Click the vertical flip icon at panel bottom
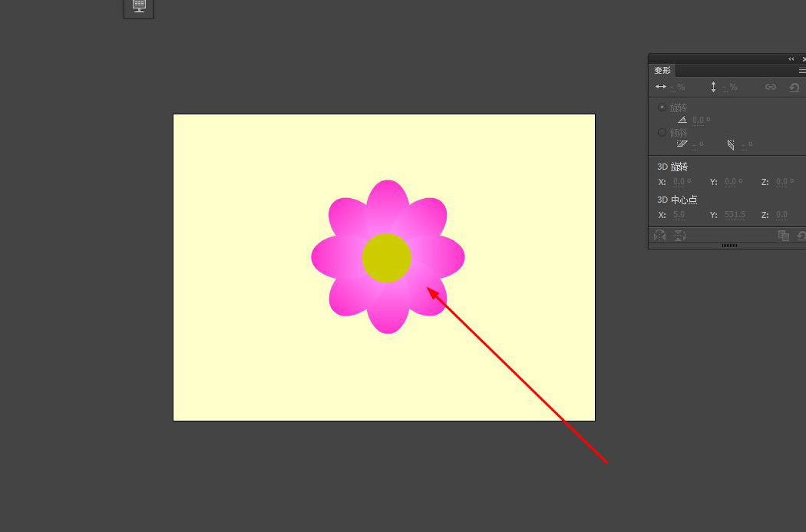 point(680,236)
